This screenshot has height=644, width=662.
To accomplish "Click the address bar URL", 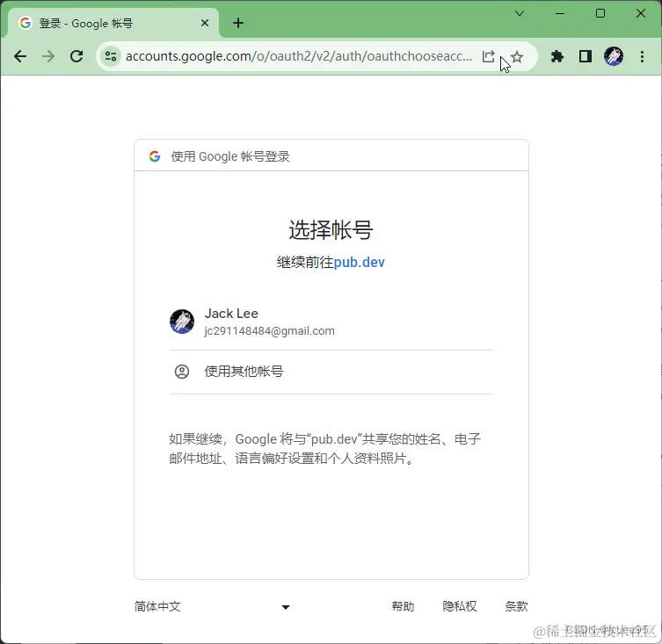I will coord(299,56).
